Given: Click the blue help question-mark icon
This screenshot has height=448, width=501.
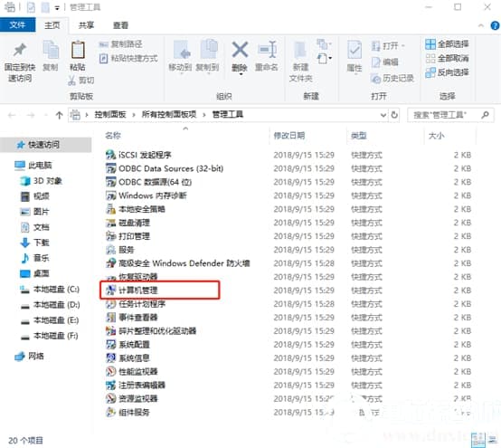Looking at the screenshot, I should tap(495, 25).
